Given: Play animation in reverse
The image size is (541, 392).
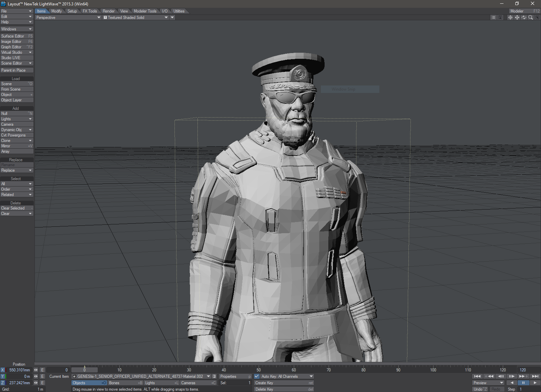Looking at the screenshot, I should pos(512,383).
